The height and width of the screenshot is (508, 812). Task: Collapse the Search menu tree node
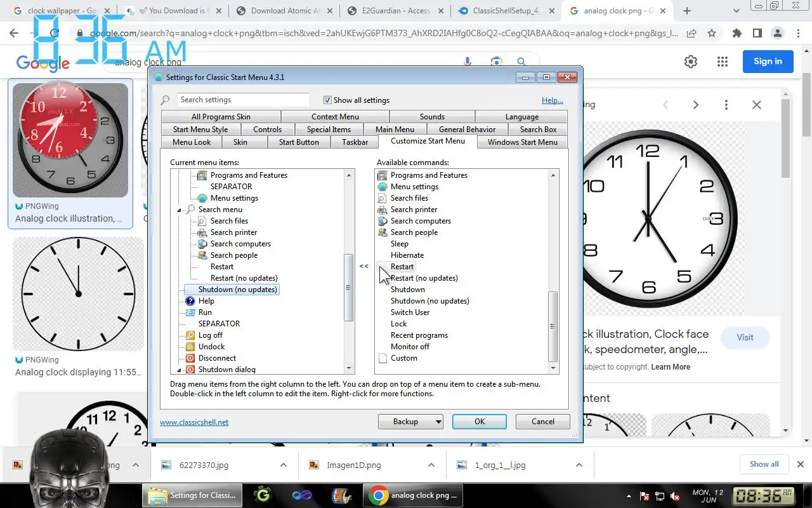click(181, 210)
